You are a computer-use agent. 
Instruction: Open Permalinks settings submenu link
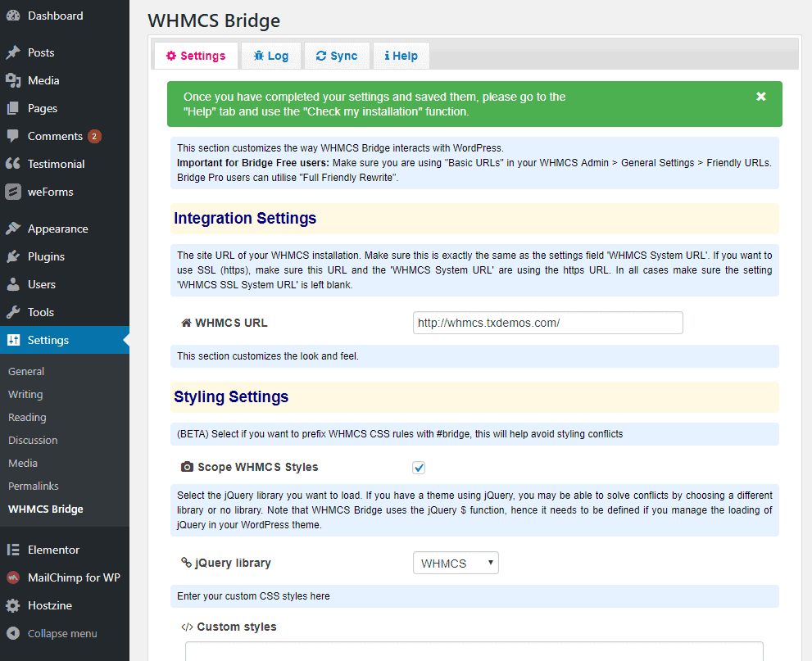point(34,486)
